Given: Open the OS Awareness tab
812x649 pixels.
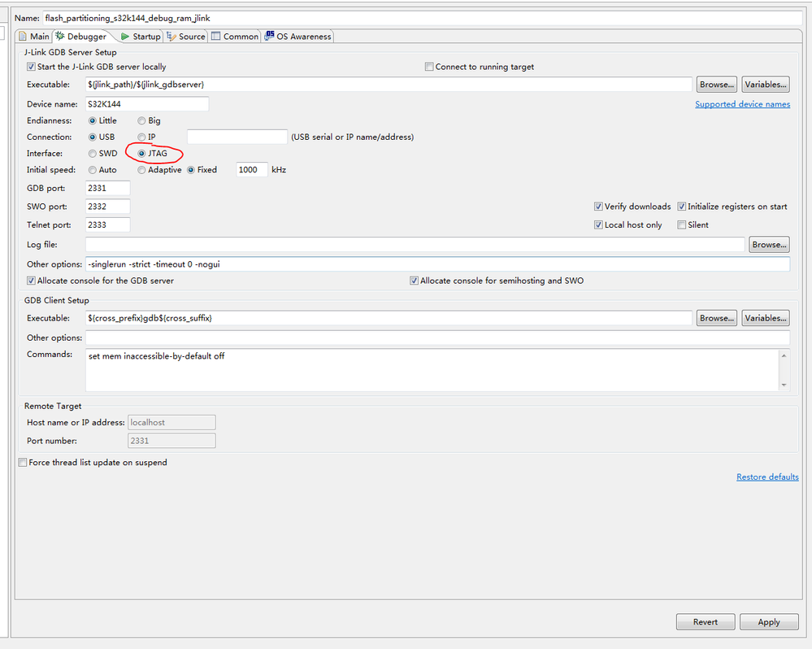Looking at the screenshot, I should (x=297, y=37).
